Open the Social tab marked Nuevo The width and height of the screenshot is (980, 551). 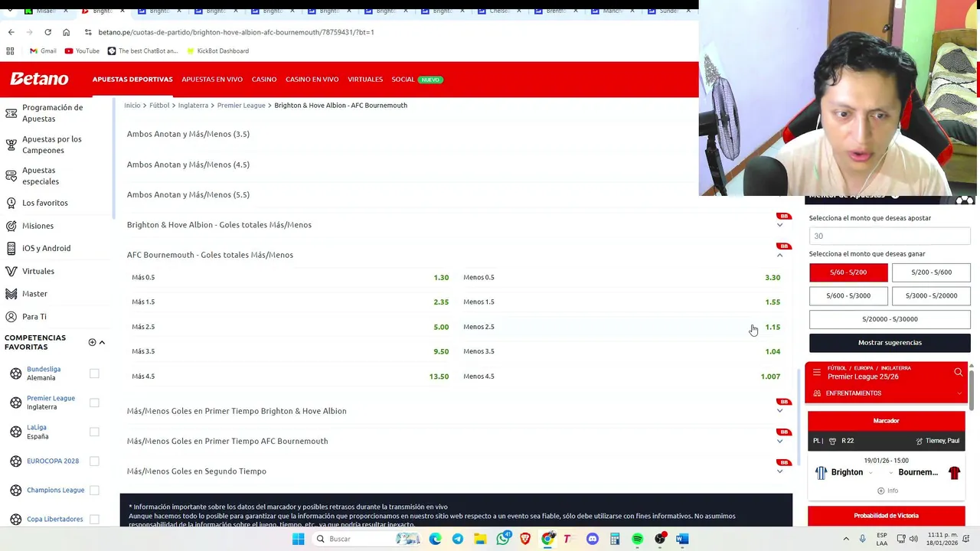pyautogui.click(x=417, y=80)
